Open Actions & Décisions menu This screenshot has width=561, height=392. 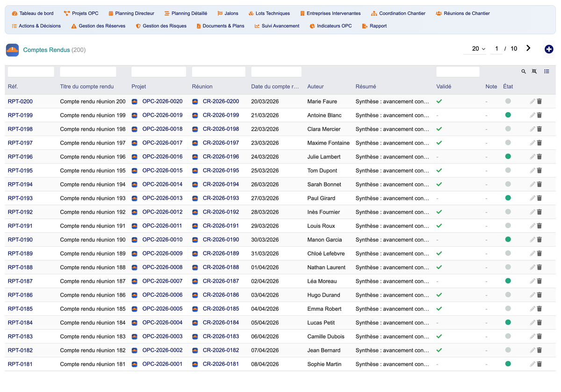click(36, 26)
